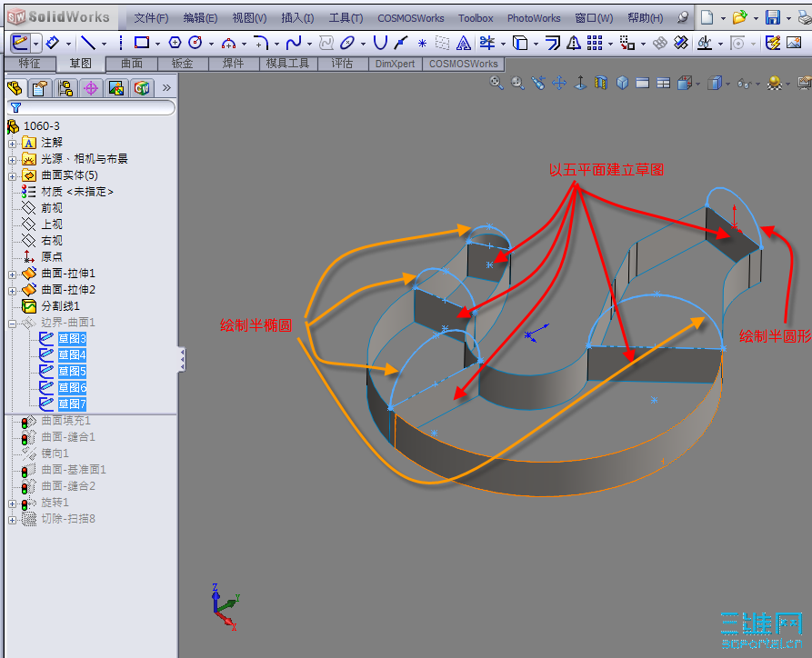812x658 pixels.
Task: Toggle the left panel collapse handle
Action: click(x=182, y=359)
